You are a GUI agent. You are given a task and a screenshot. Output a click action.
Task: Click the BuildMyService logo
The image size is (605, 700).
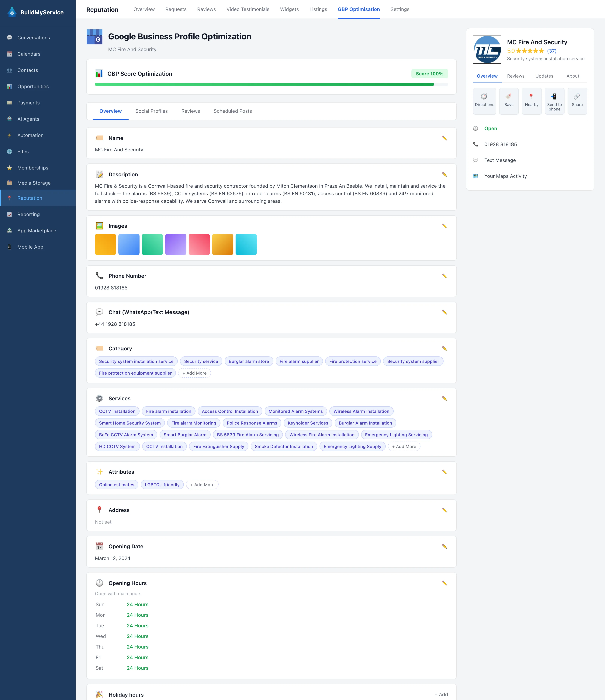point(35,12)
